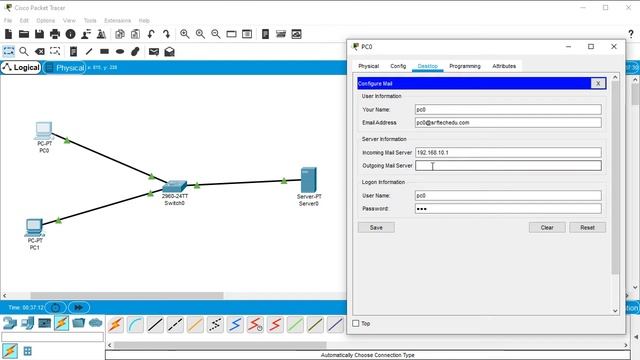Open the Attributes tab
640x360 pixels.
(504, 66)
